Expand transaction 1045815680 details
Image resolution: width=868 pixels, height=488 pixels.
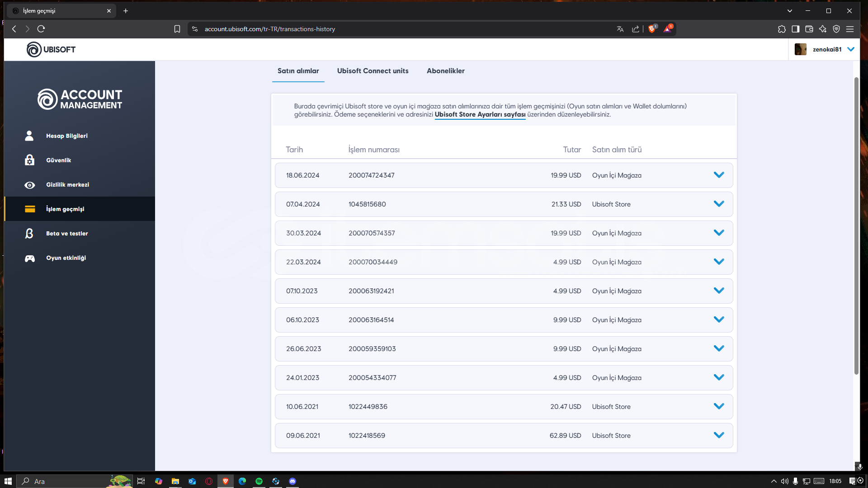click(x=719, y=204)
